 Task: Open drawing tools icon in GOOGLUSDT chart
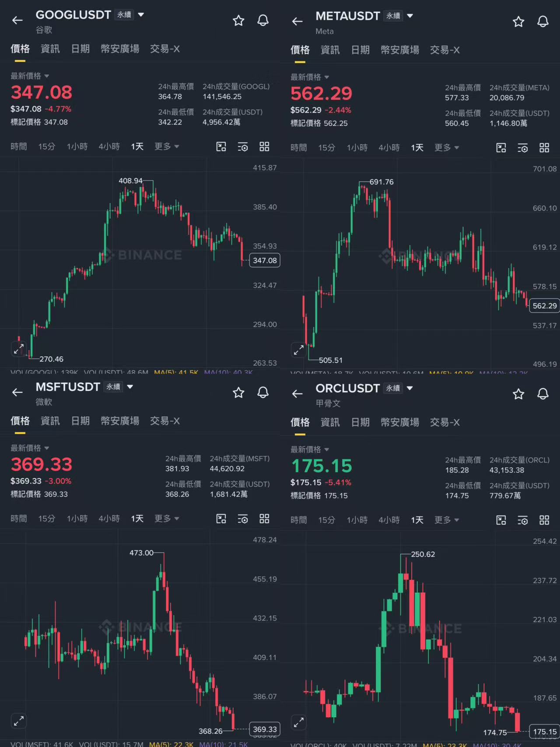pos(221,147)
